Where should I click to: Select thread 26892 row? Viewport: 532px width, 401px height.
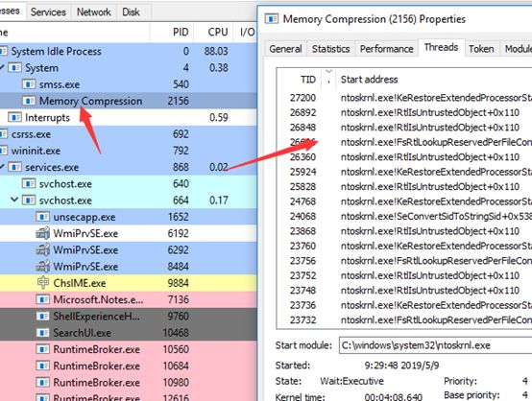pos(404,112)
